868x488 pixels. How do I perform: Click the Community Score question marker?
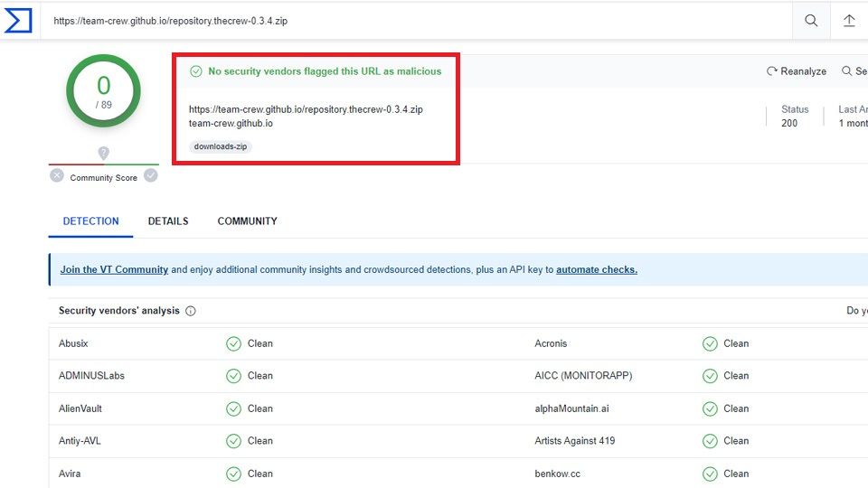tap(103, 153)
